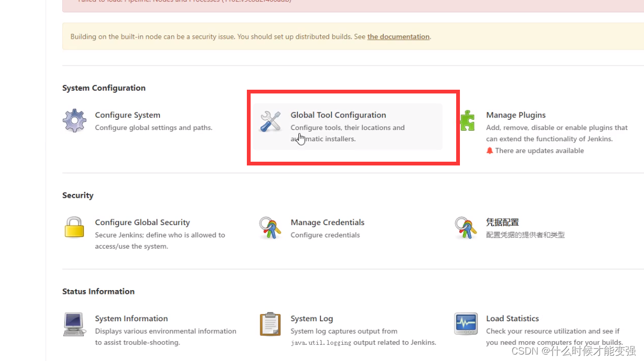Click the Security section heading
Screen dimensions: 644x361
coord(78,196)
